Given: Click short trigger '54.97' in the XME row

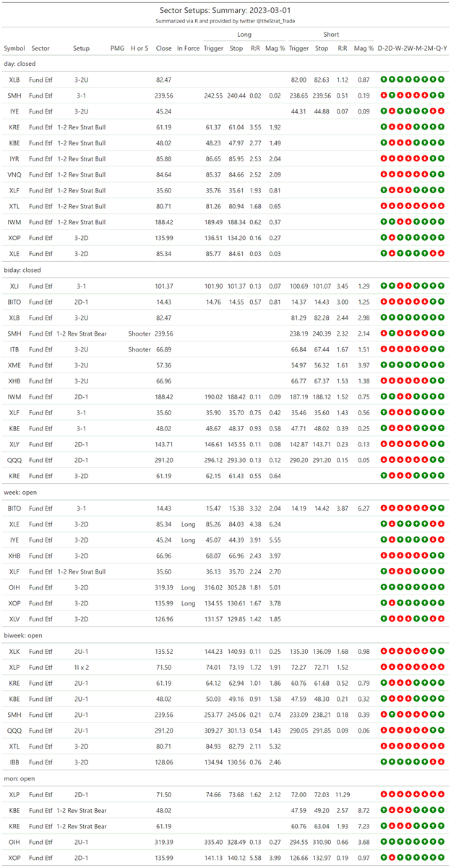Looking at the screenshot, I should coord(298,366).
